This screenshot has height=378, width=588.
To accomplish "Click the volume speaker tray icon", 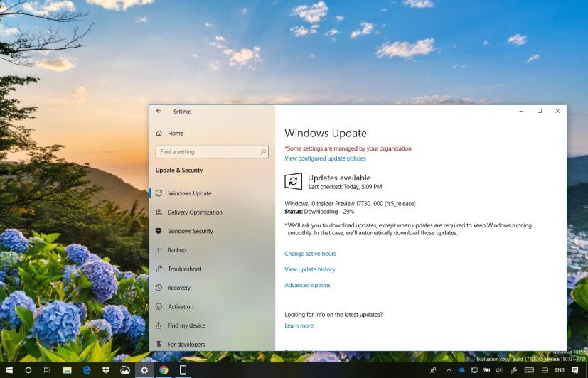I will pyautogui.click(x=498, y=370).
